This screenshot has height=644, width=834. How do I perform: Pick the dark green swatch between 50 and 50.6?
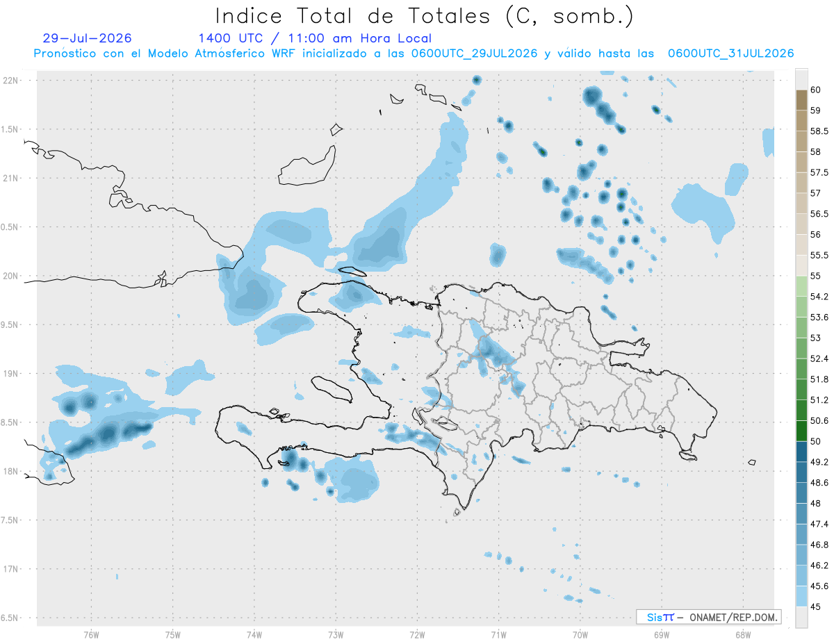[801, 431]
